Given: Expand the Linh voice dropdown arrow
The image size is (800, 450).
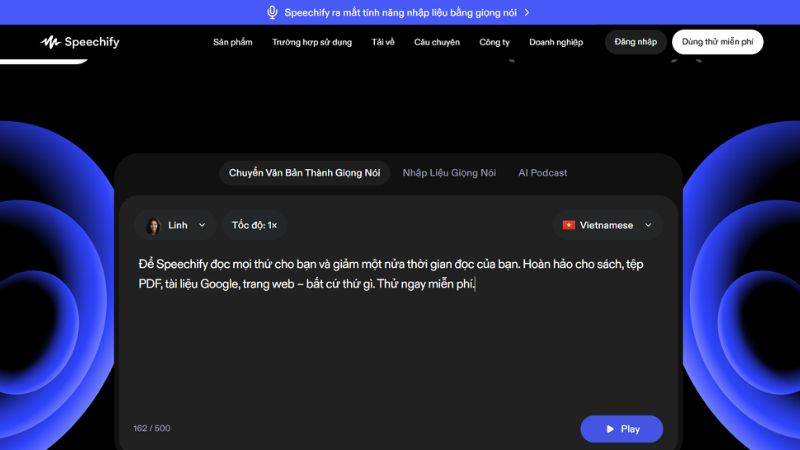Looking at the screenshot, I should [202, 225].
